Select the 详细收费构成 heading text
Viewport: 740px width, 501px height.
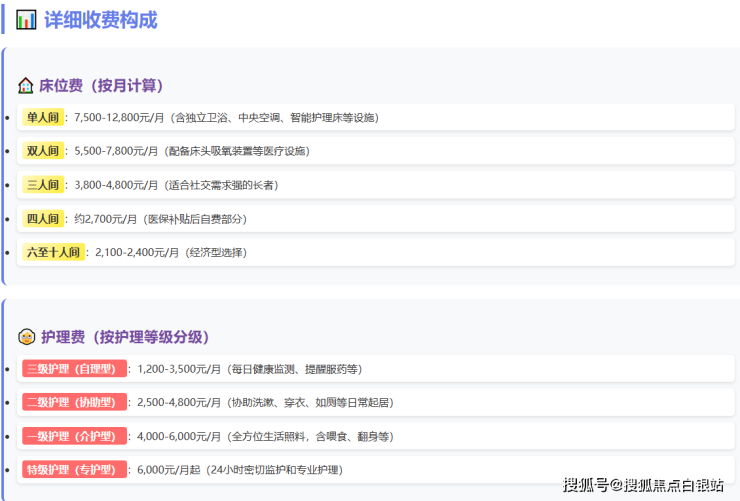100,20
